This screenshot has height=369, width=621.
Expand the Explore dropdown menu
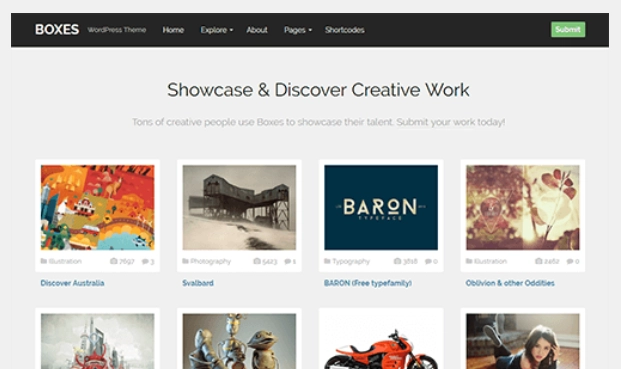click(x=217, y=30)
